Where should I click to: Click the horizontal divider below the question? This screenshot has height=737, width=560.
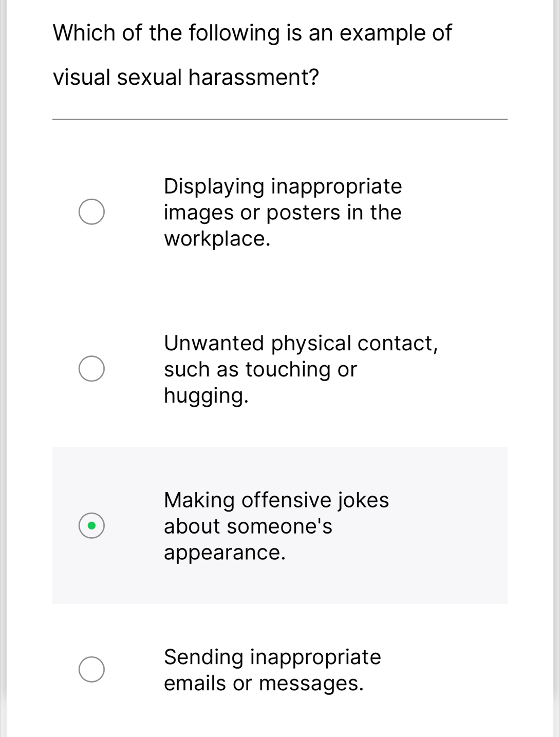(x=279, y=120)
